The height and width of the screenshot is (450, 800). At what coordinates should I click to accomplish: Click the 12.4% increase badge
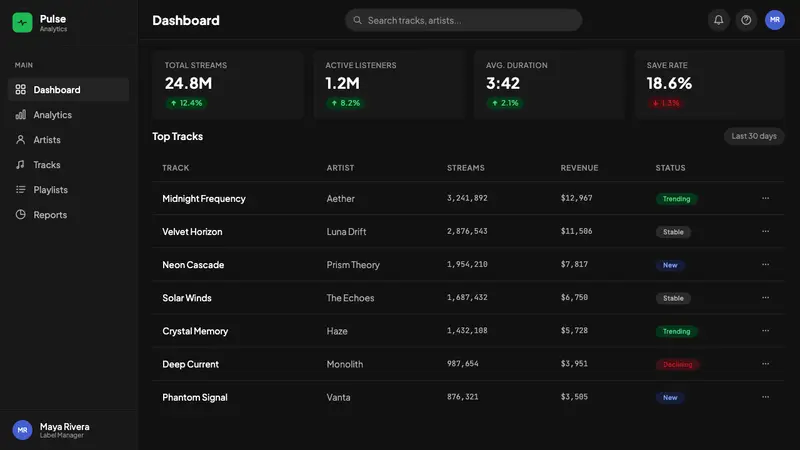tap(186, 103)
